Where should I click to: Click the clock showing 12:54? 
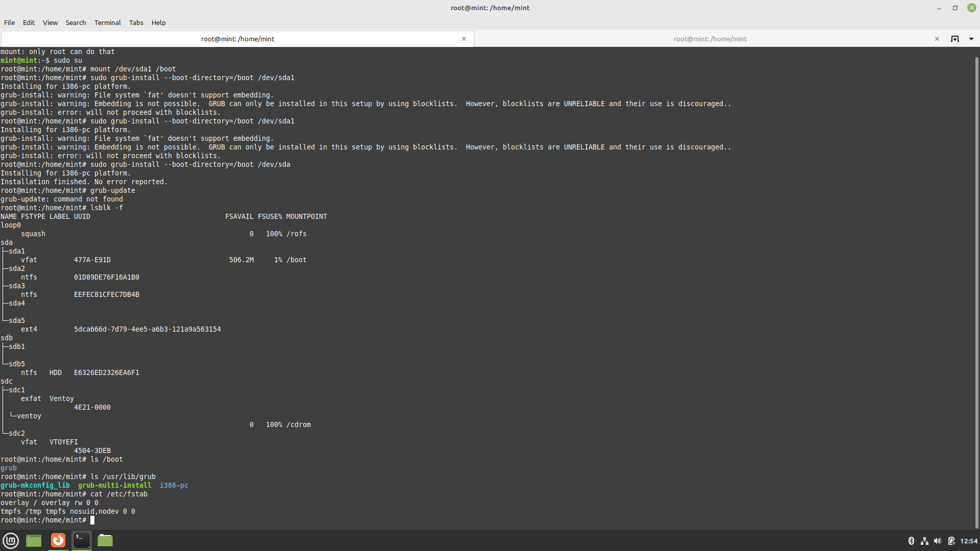969,541
